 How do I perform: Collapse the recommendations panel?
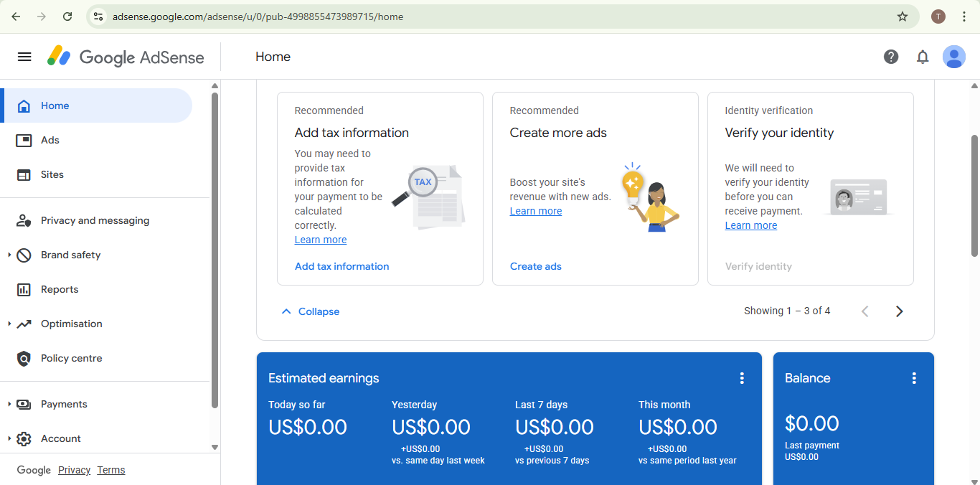click(310, 311)
